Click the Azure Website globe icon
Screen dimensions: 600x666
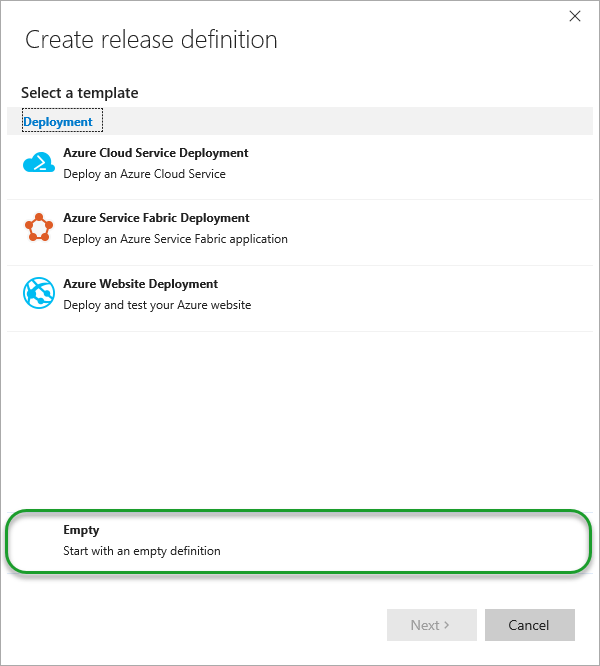(x=39, y=293)
